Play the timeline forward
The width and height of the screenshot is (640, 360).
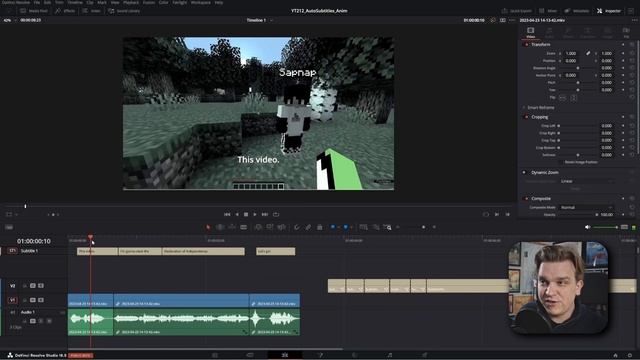[x=255, y=214]
